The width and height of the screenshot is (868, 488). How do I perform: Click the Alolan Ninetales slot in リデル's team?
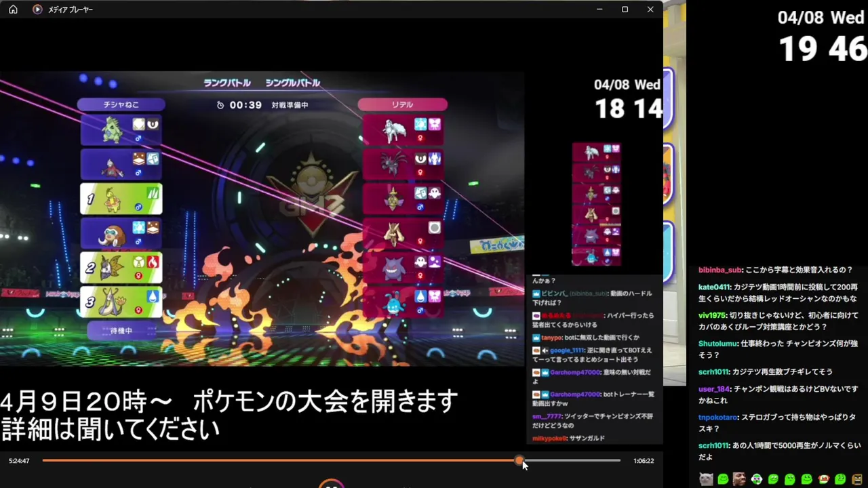click(403, 130)
